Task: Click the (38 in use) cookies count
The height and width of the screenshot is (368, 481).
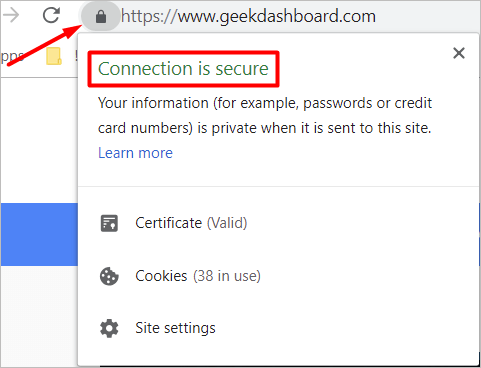Action: click(227, 276)
